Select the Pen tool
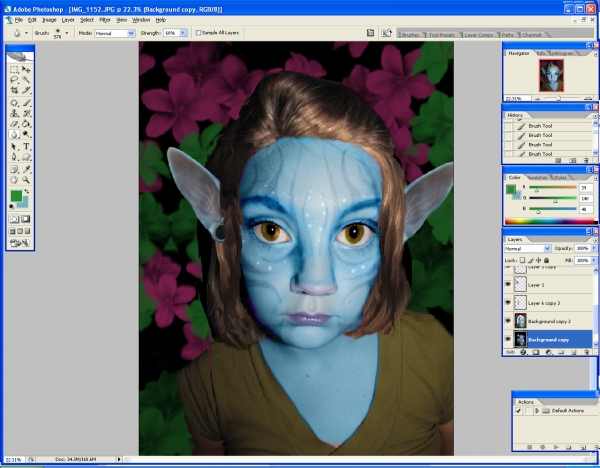600x468 pixels. click(14, 157)
